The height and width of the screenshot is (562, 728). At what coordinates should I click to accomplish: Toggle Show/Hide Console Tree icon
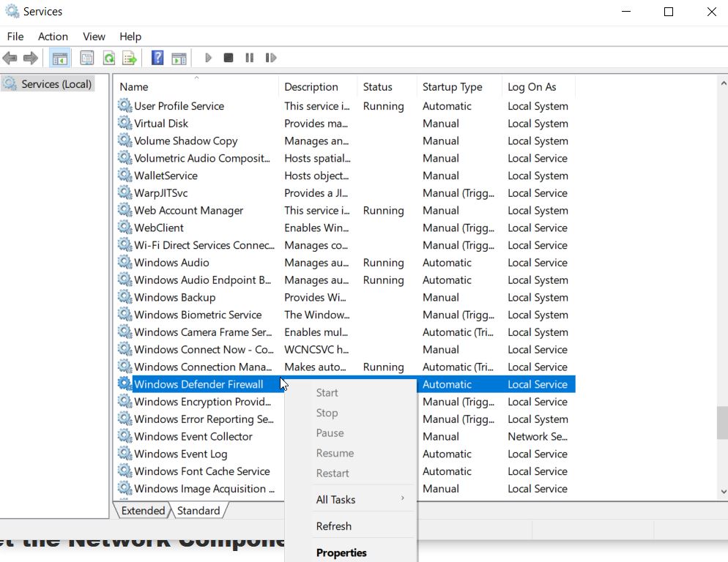[60, 58]
